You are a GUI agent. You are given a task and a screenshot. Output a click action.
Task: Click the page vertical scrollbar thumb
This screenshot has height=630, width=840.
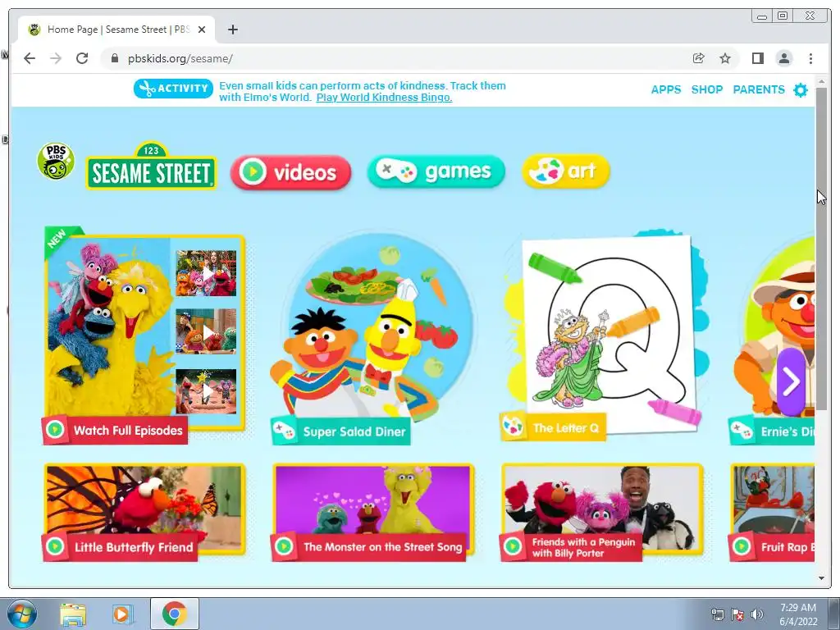pos(821,249)
